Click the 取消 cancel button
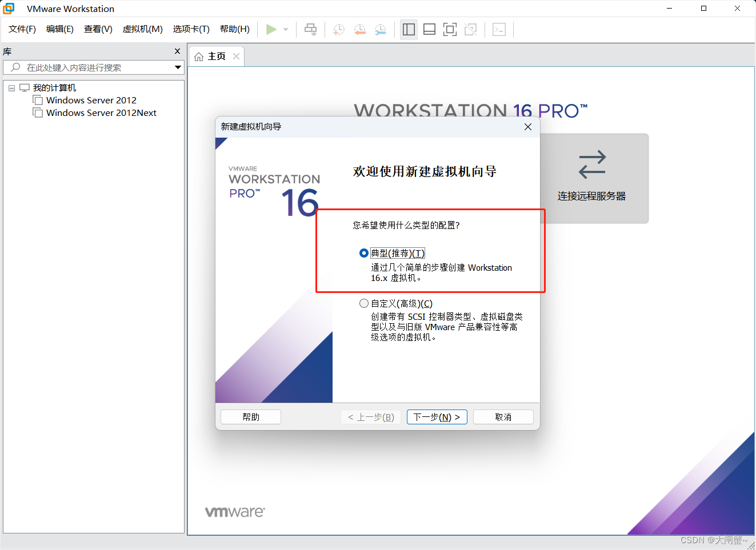Image resolution: width=756 pixels, height=550 pixels. click(x=503, y=417)
